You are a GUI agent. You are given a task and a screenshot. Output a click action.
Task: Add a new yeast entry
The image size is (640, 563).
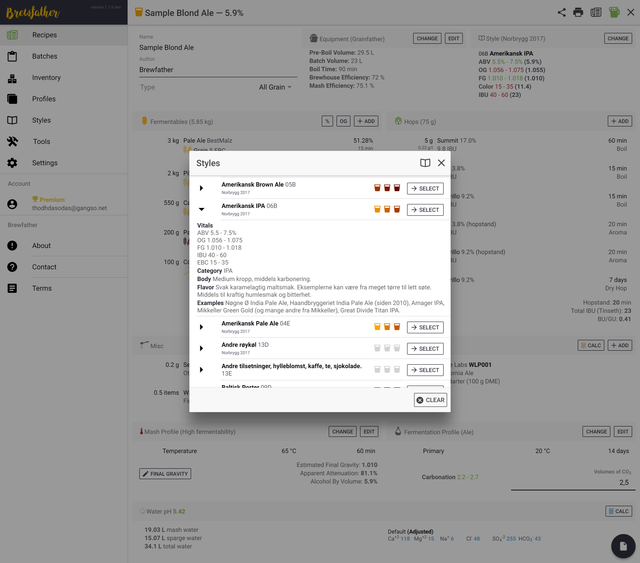(x=620, y=345)
